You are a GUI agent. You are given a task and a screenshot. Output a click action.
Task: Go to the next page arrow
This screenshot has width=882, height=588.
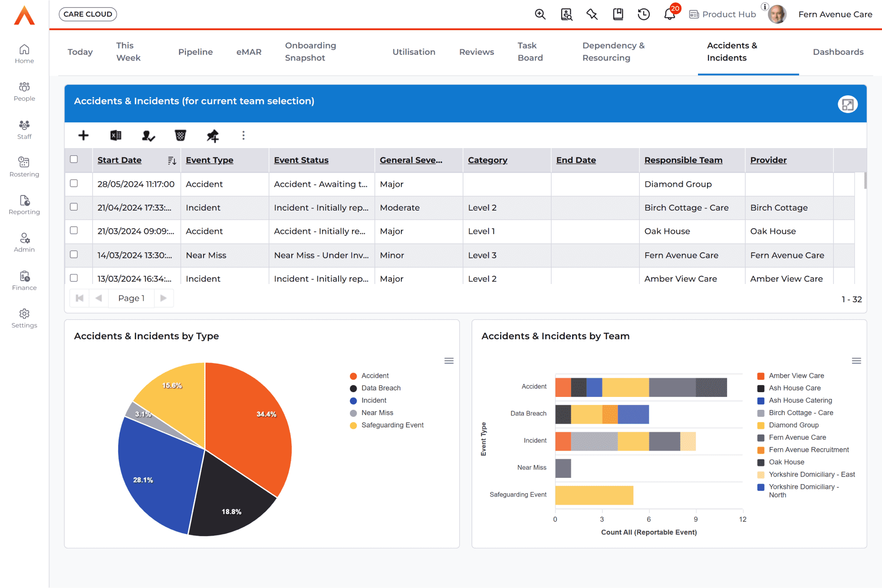[164, 298]
